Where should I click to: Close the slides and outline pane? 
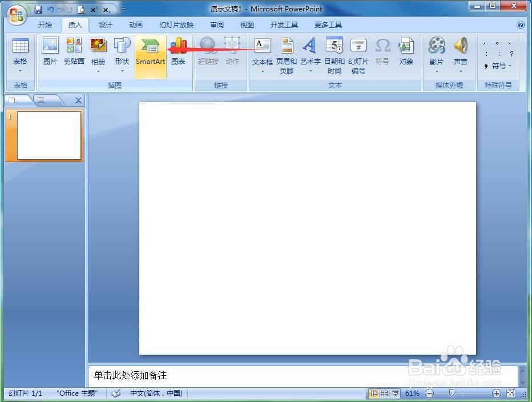(x=78, y=100)
